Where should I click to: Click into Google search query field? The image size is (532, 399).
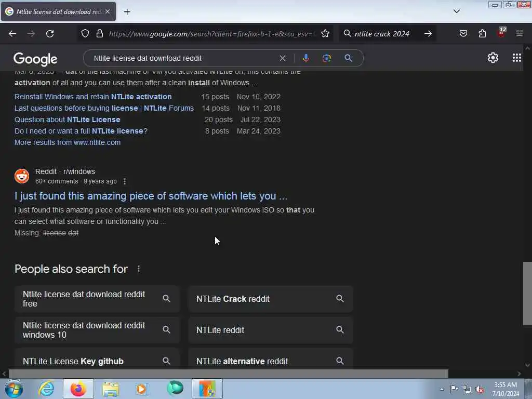click(183, 58)
